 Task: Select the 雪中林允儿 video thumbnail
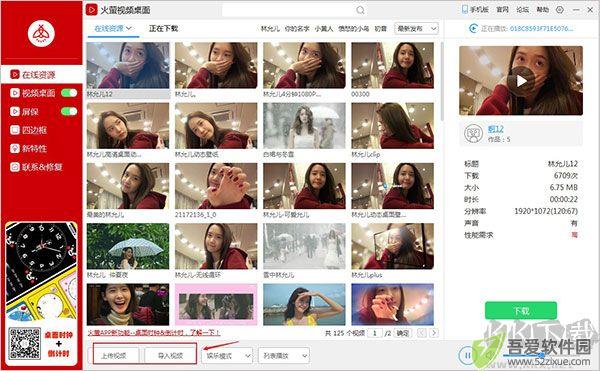[x=304, y=246]
